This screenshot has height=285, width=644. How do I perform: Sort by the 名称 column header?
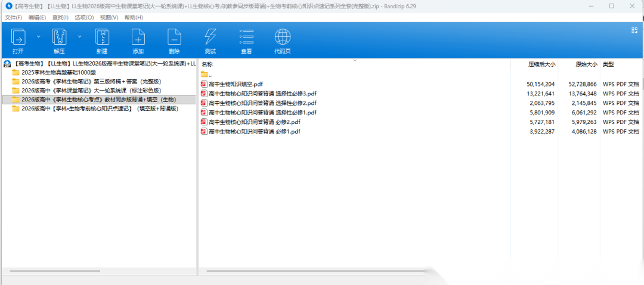(208, 64)
